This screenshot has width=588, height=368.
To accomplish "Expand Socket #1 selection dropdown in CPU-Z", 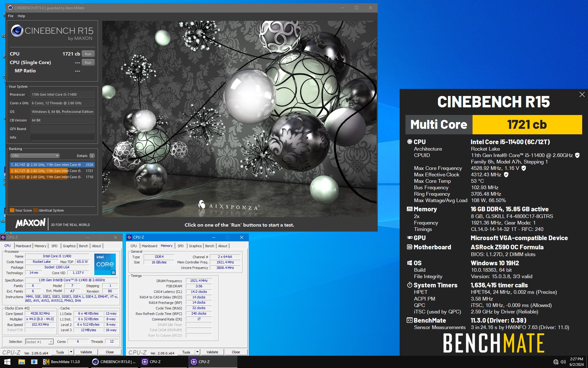I will 39,342.
